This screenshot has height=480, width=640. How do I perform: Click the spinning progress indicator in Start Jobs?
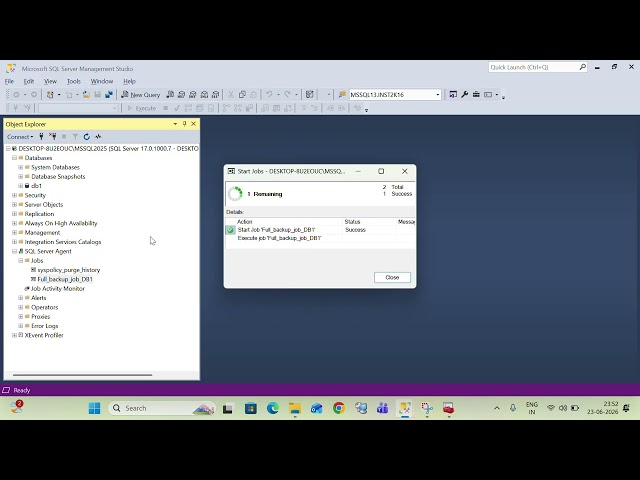tap(235, 194)
